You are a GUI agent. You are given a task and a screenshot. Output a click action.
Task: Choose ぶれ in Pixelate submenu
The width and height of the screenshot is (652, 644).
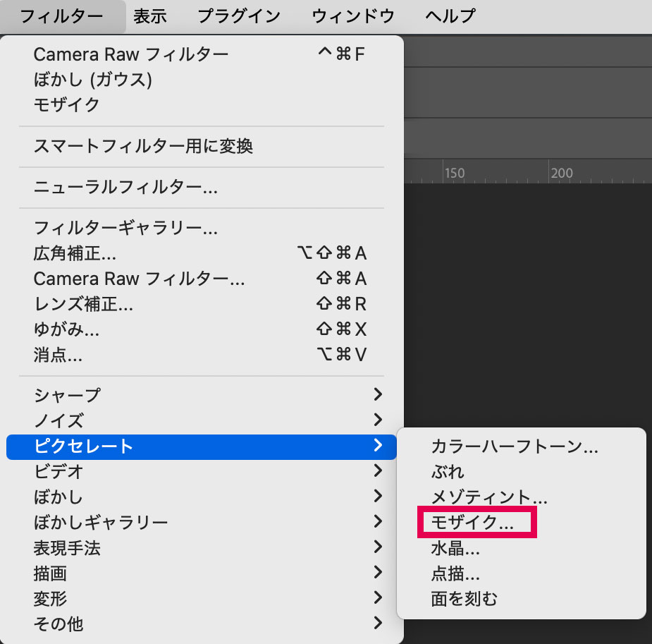522,472
